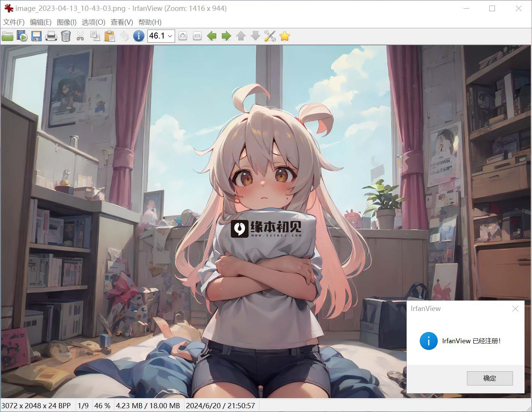Screen dimensions: 532x412
Task: Save image with the floppy disk icon
Action: 36,36
